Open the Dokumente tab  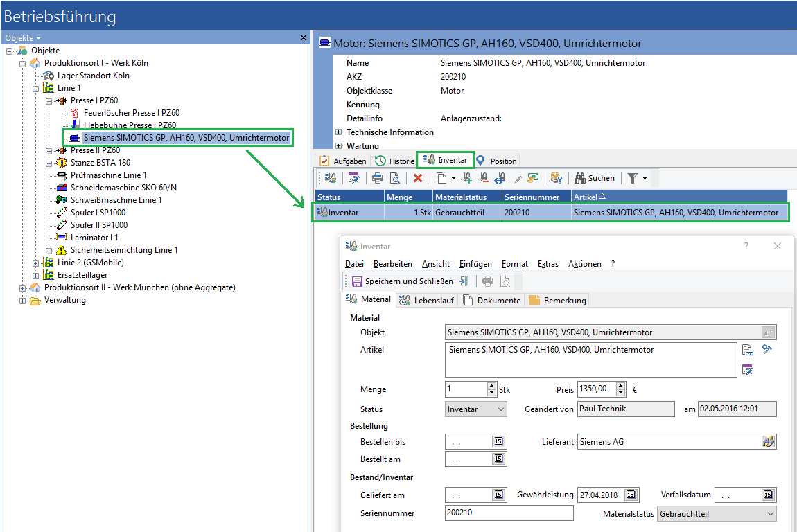pos(491,301)
